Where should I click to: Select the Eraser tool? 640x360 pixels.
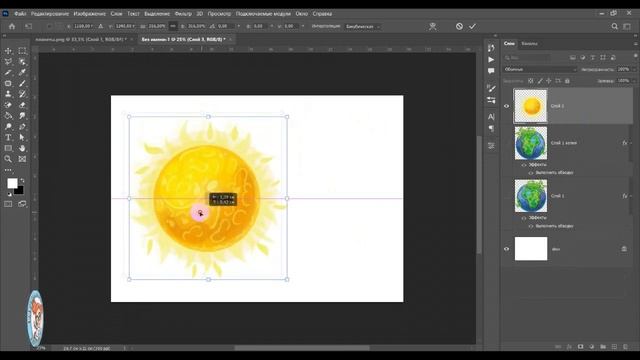pos(22,105)
